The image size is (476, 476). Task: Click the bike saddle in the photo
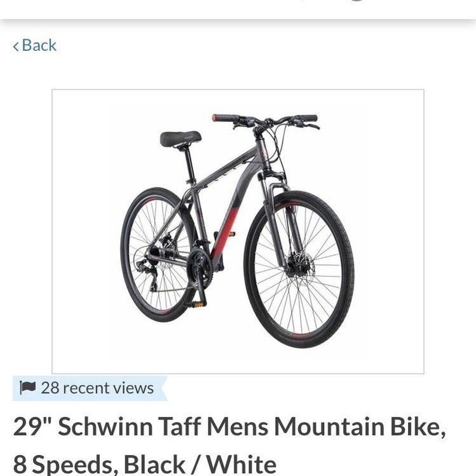pos(180,139)
